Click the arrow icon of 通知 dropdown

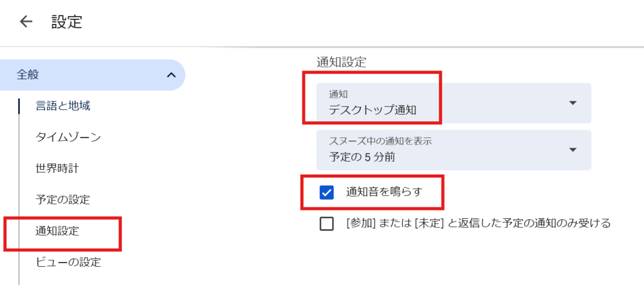573,103
